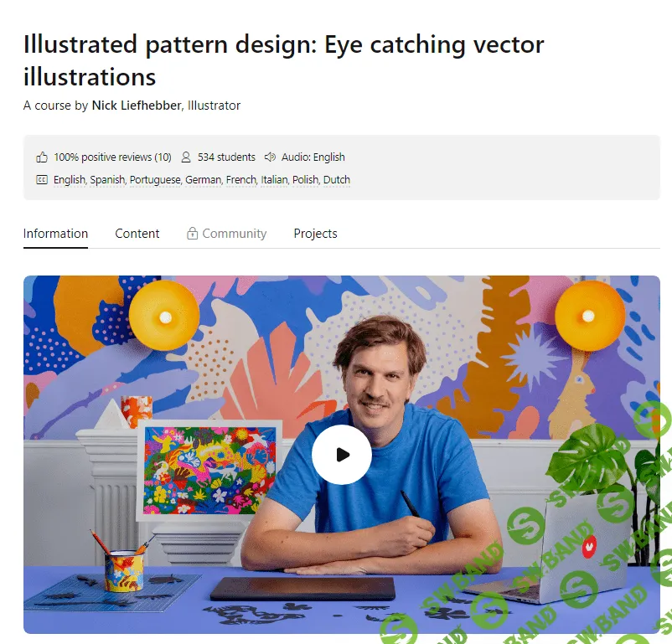Open the Information tab
The image size is (672, 644).
tap(55, 234)
